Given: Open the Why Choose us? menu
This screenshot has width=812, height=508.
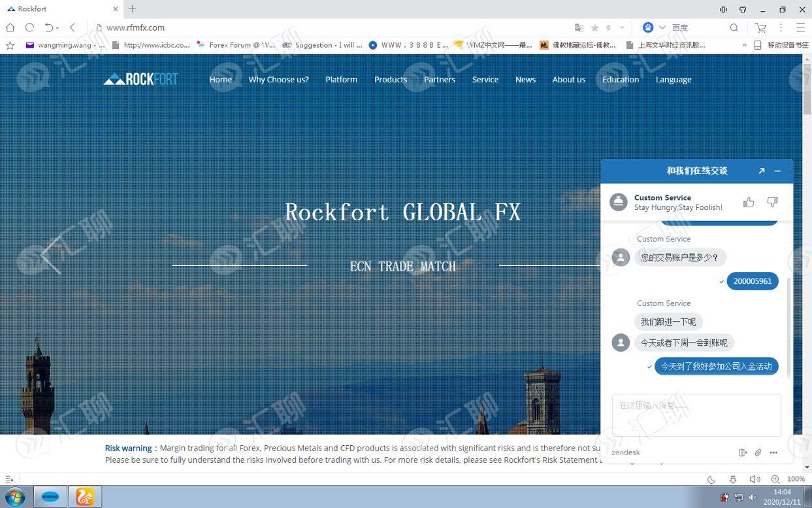Looking at the screenshot, I should coord(278,80).
